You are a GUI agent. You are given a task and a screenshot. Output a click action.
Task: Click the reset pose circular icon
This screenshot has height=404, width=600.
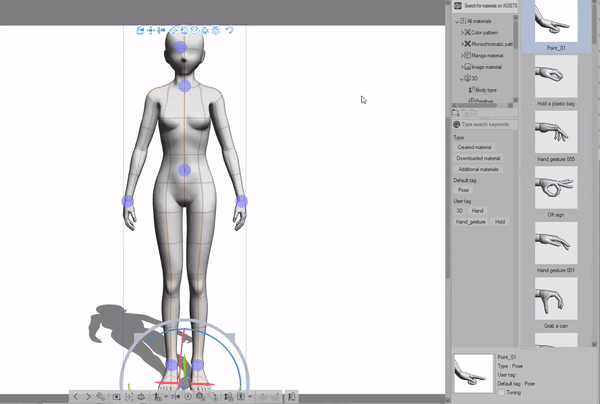click(x=188, y=397)
